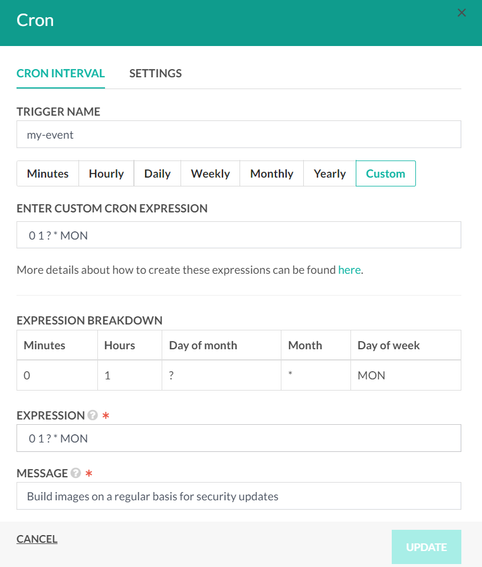Open the 'here' documentation link
The height and width of the screenshot is (567, 482).
tap(349, 270)
